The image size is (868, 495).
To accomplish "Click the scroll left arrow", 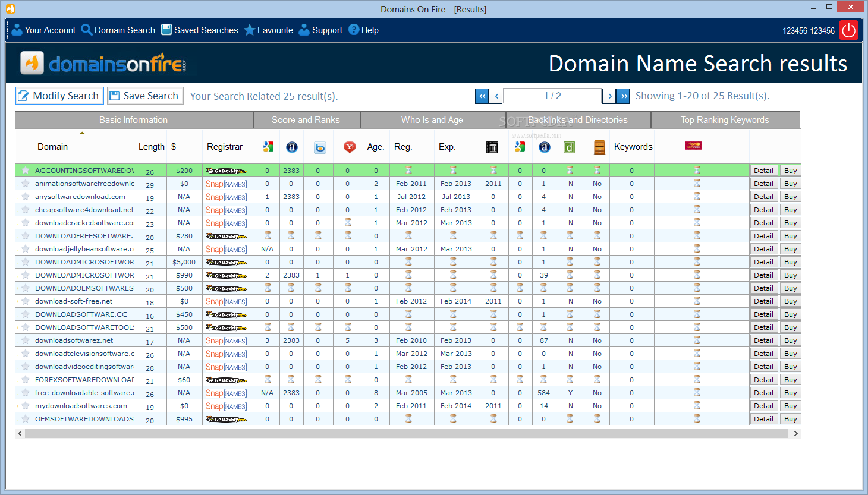I will 20,434.
